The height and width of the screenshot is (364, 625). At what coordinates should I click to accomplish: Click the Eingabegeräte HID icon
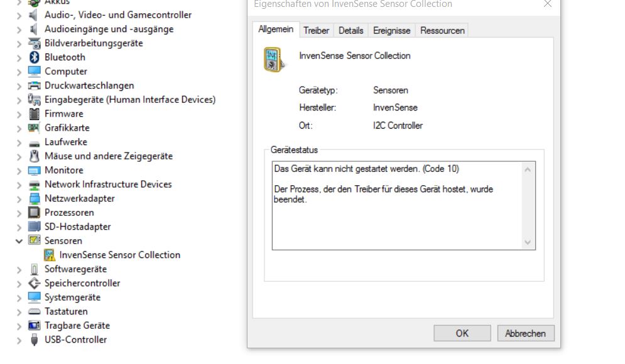point(34,99)
